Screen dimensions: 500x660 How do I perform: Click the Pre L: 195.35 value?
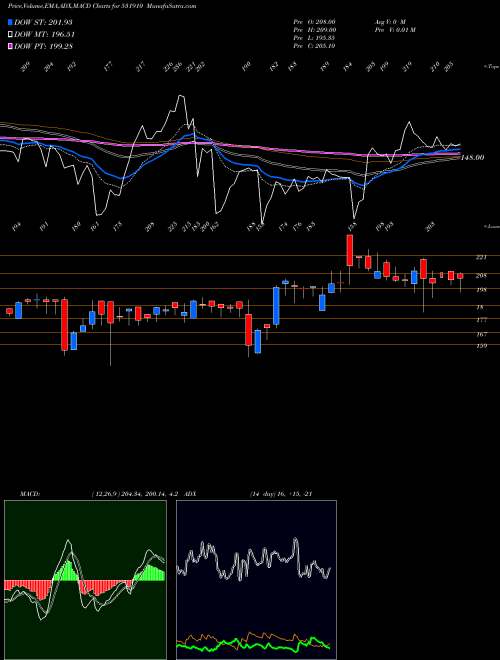315,38
